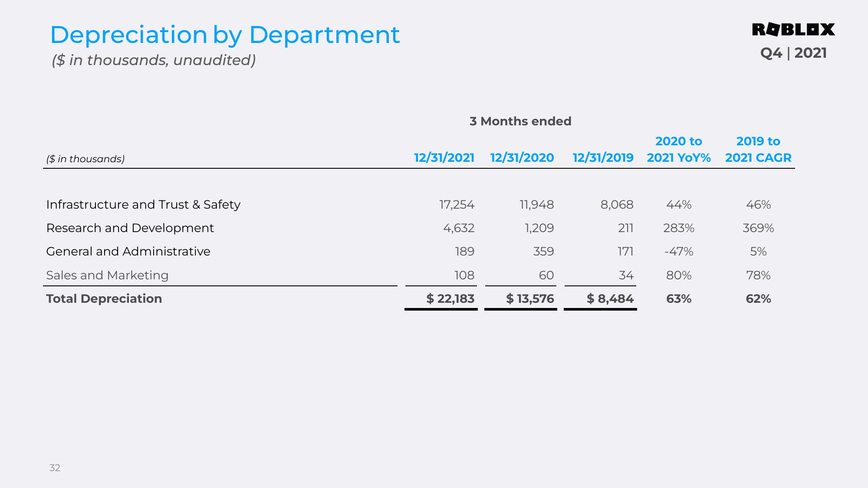Click the 60 value cell
Viewport: 868px width, 488px height.
coord(546,275)
